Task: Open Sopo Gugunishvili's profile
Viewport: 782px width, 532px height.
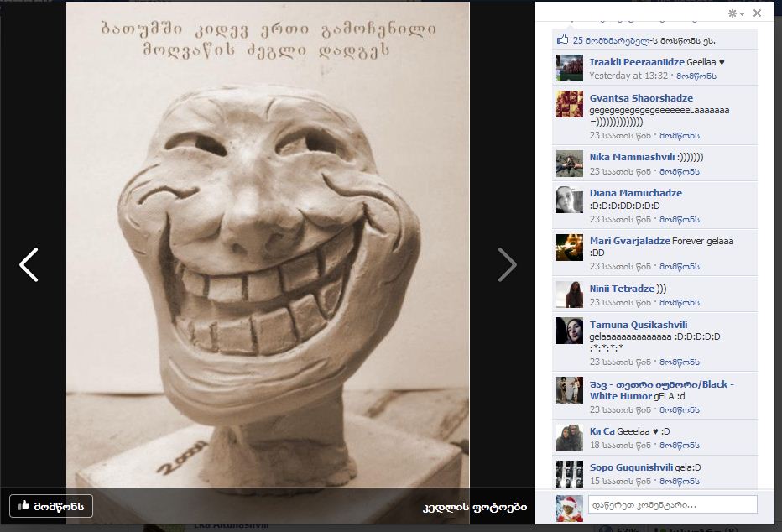Action: (x=631, y=467)
